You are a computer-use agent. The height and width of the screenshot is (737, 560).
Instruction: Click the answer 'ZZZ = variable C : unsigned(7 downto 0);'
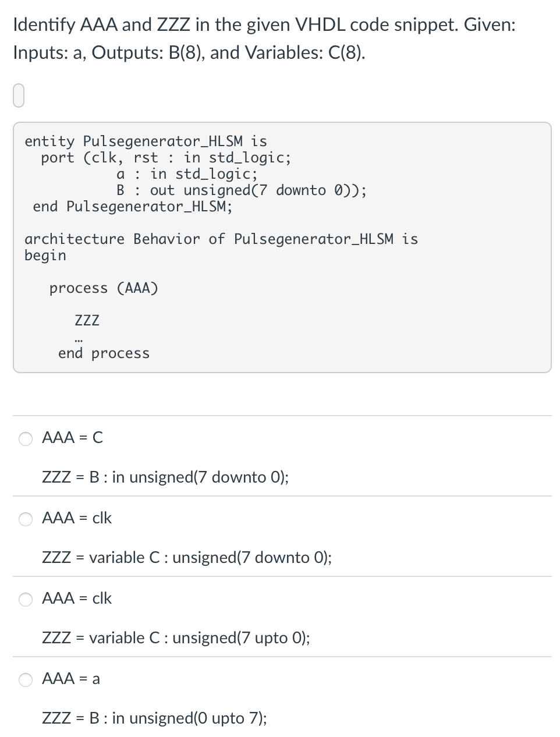tap(187, 558)
